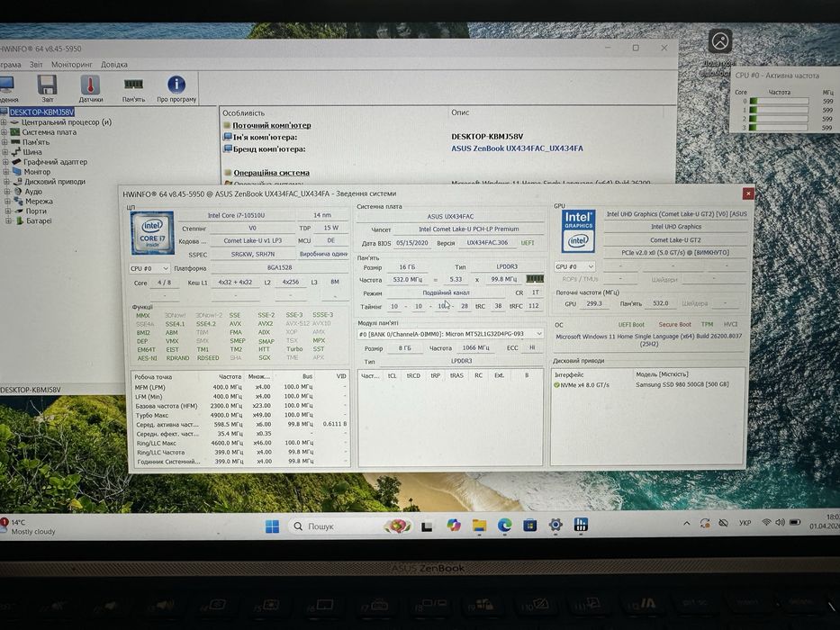Close the system summary window
Viewport: 840px width, 630px height.
coord(748,193)
